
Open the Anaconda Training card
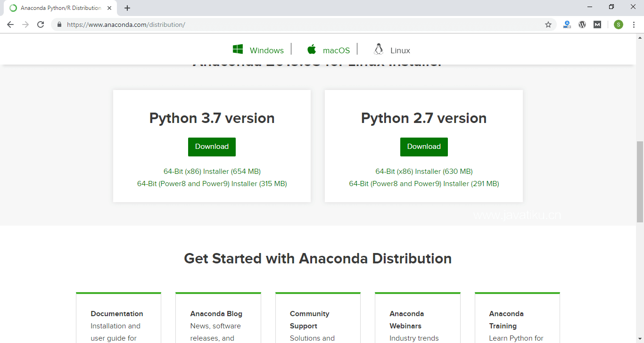pyautogui.click(x=517, y=318)
